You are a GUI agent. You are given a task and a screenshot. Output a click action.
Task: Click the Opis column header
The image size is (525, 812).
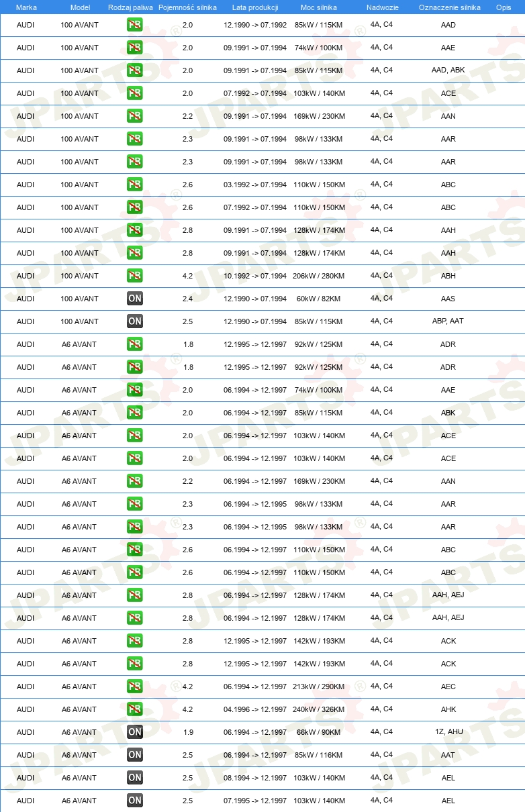click(x=504, y=7)
